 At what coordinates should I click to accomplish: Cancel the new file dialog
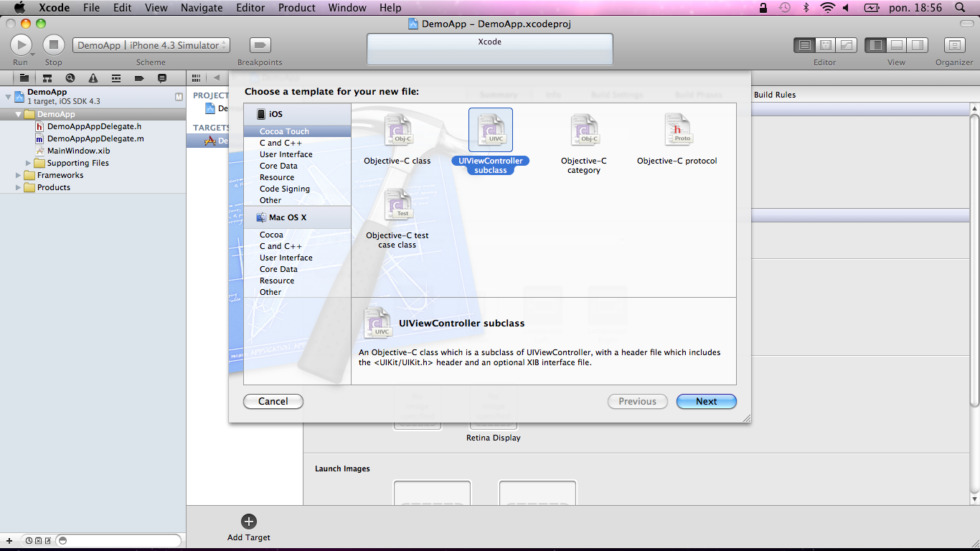(273, 402)
